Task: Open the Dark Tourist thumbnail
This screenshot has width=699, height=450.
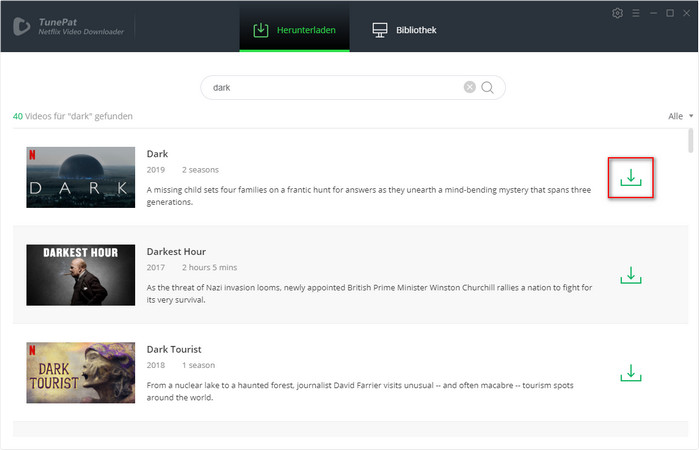Action: point(81,372)
